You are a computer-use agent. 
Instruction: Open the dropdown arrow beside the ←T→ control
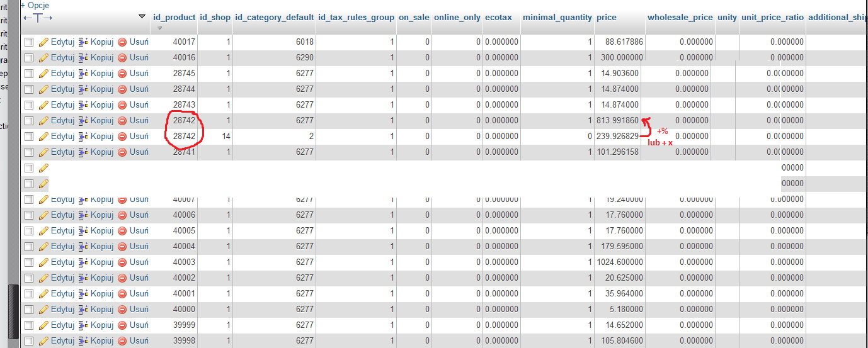point(142,16)
